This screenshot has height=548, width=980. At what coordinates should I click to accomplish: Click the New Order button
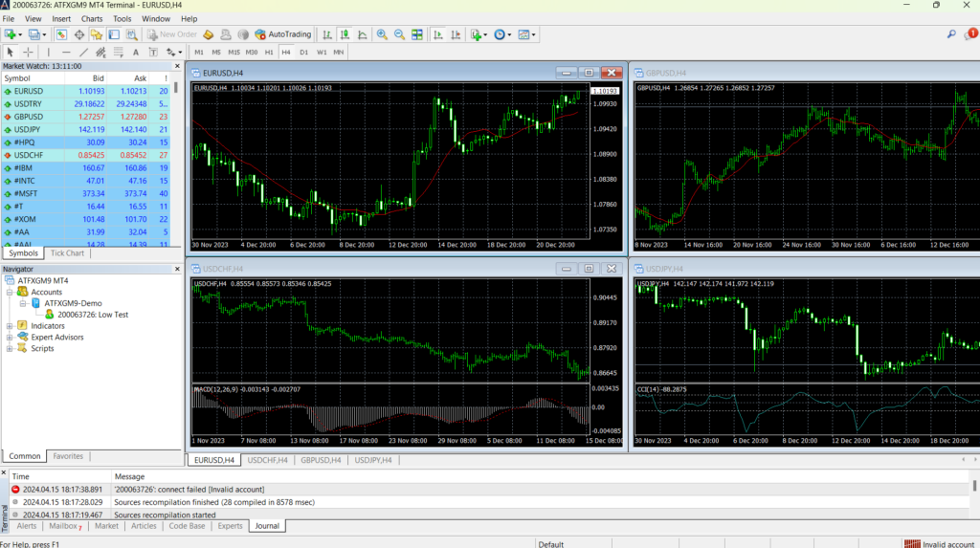(x=172, y=35)
